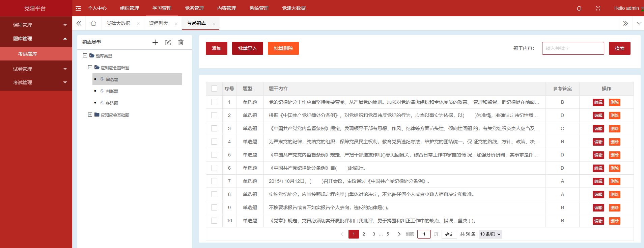Click the 确定 page jump button
Screen dimensions: 644x248
pyautogui.click(x=449, y=234)
